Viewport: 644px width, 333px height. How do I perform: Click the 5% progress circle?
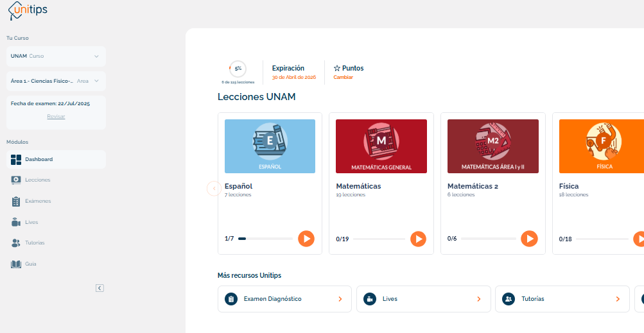tap(238, 69)
